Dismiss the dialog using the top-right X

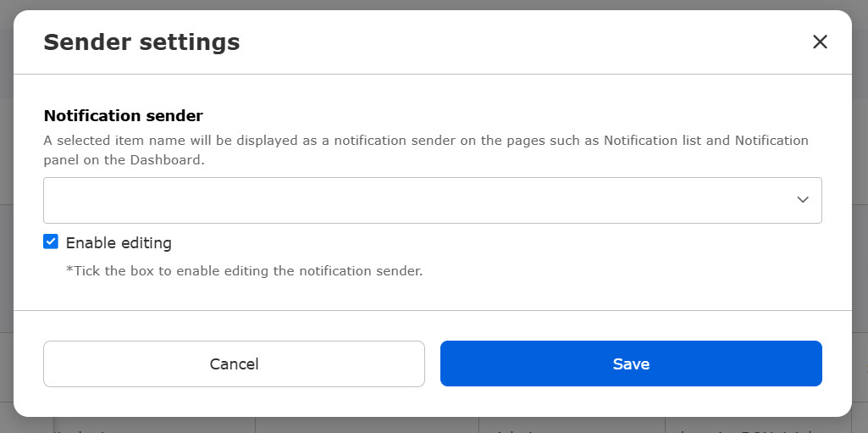[x=820, y=42]
